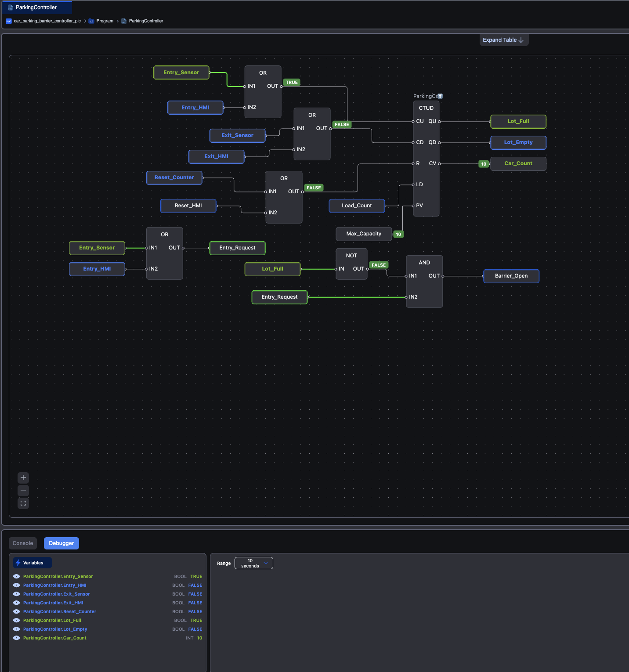Screen dimensions: 629x672
Task: Select the Reset_Counter variable node
Action: pyautogui.click(x=174, y=177)
